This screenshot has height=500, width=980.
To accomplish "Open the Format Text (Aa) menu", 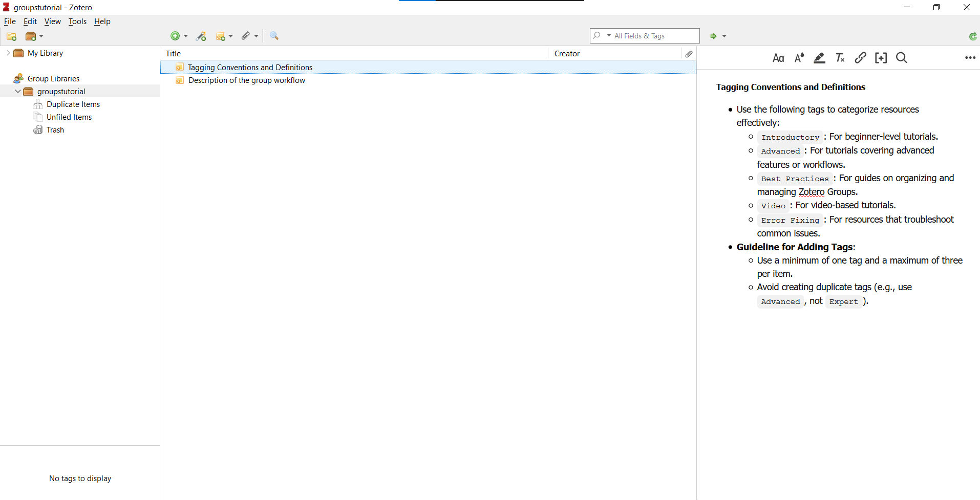I will [x=778, y=58].
